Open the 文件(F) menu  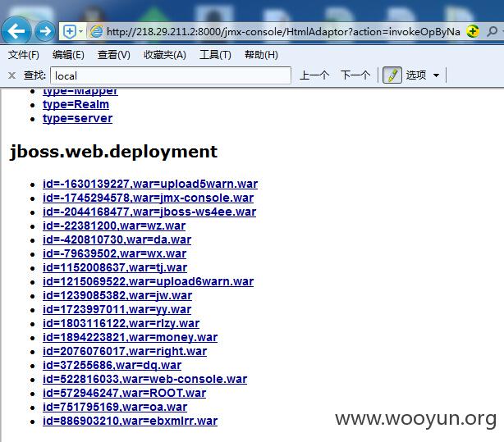tap(24, 55)
